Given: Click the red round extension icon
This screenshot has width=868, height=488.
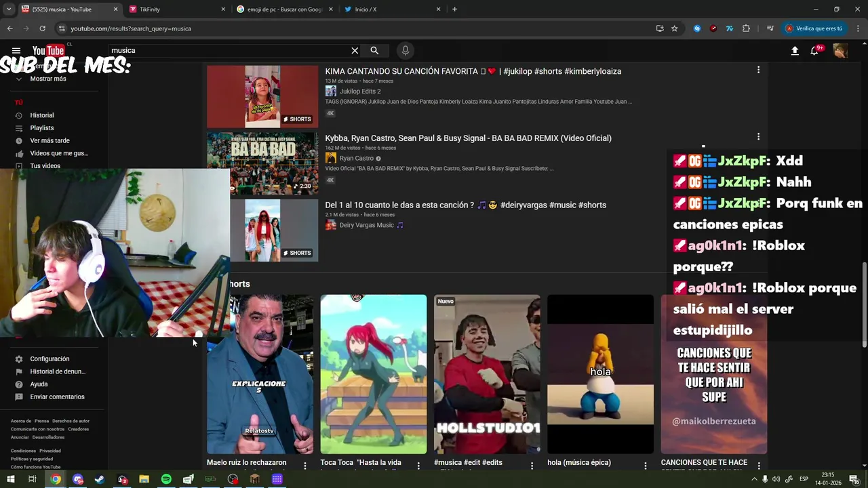Looking at the screenshot, I should pos(713,28).
